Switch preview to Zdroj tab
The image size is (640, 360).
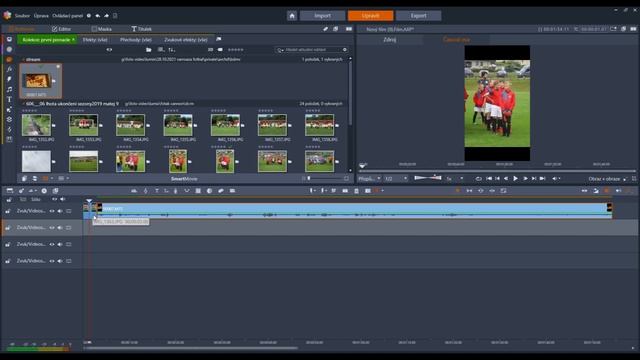click(390, 40)
